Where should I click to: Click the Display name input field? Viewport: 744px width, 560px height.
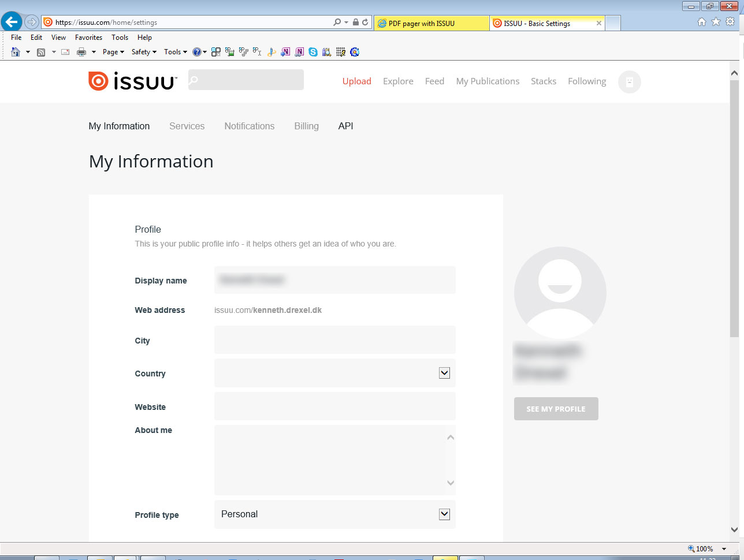point(335,280)
